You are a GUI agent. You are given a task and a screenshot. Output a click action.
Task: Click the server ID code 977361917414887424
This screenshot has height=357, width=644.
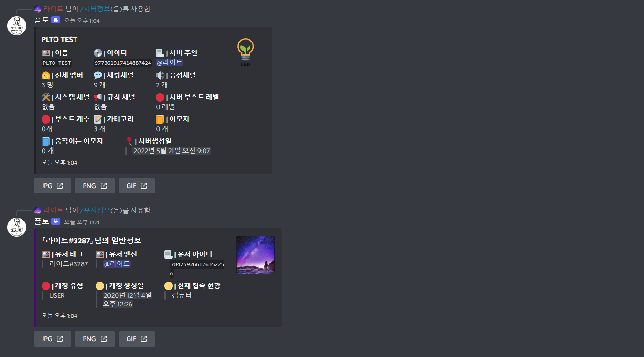(x=123, y=63)
